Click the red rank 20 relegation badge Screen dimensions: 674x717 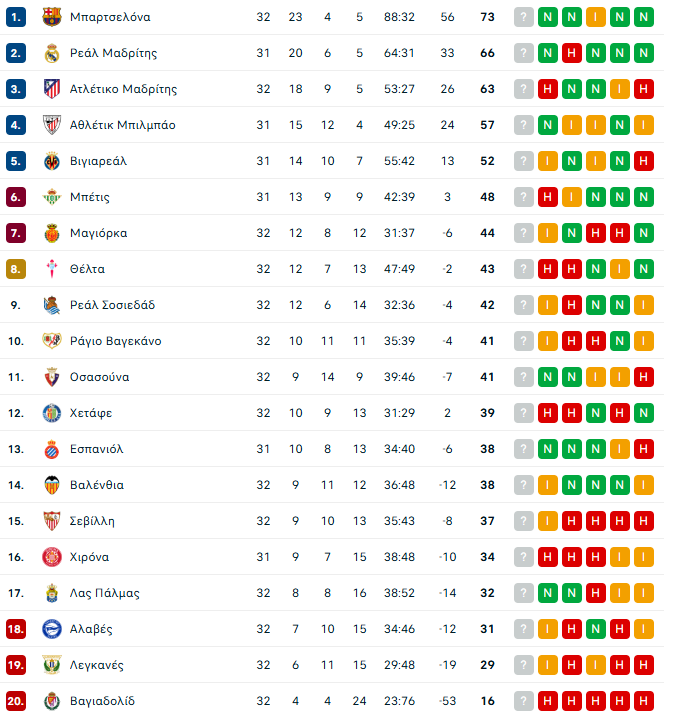coord(16,701)
